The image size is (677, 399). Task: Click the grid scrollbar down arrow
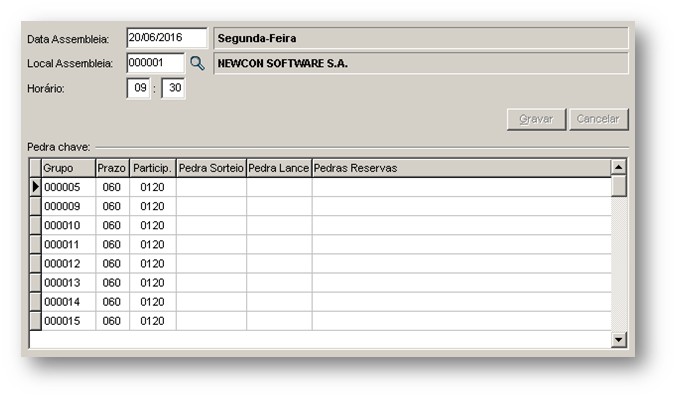pyautogui.click(x=618, y=340)
